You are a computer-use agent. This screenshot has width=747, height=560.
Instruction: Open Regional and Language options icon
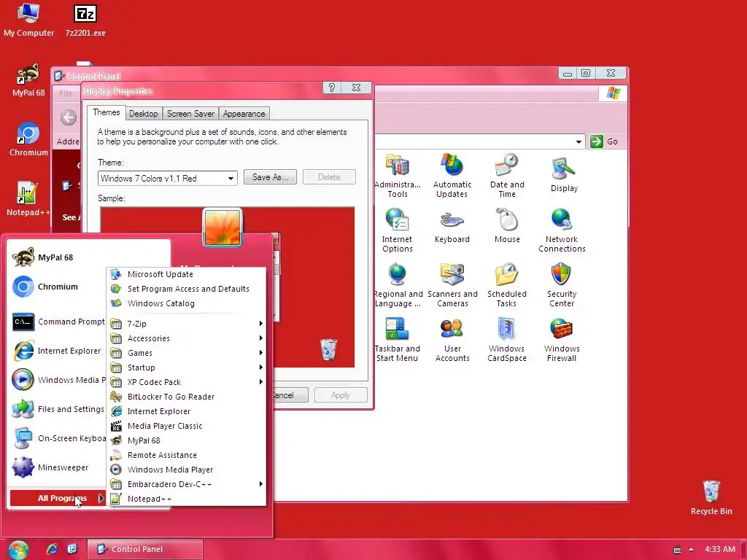398,285
